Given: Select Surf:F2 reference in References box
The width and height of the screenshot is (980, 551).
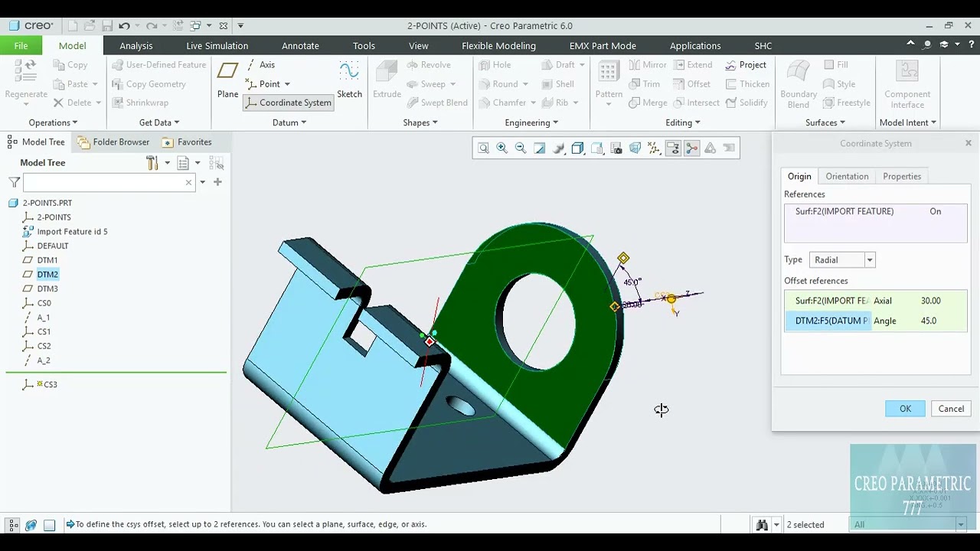Looking at the screenshot, I should pyautogui.click(x=875, y=212).
